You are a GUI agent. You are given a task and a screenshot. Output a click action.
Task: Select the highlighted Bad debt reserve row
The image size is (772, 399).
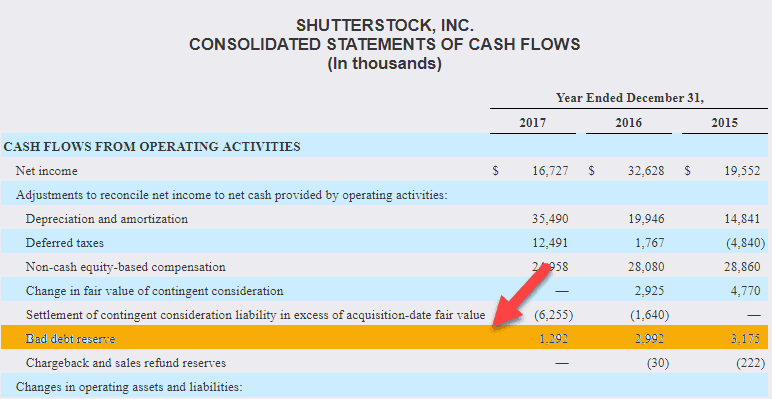pyautogui.click(x=385, y=338)
